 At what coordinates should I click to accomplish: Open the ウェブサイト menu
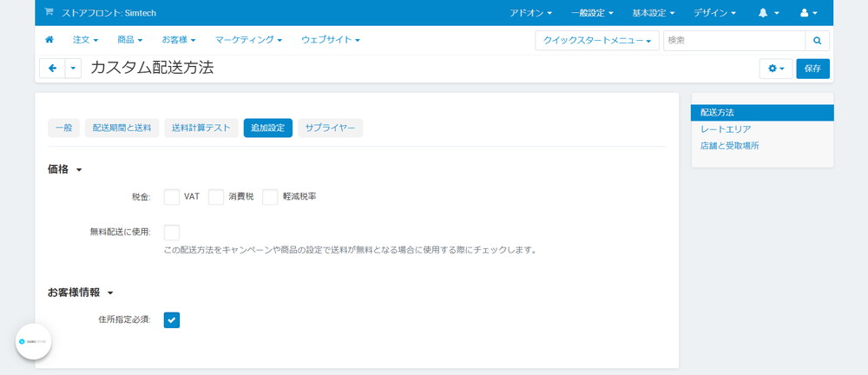pyautogui.click(x=331, y=40)
